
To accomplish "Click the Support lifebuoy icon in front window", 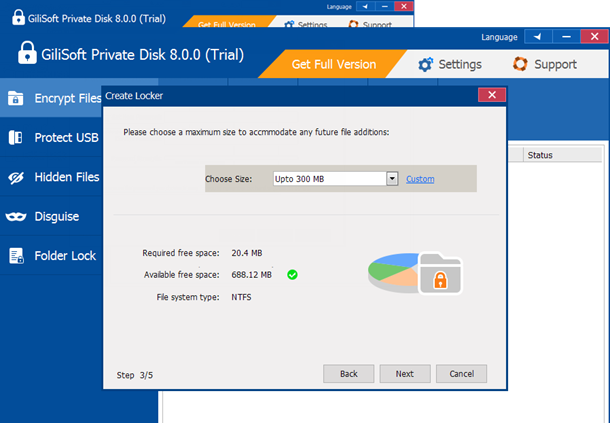I will pos(520,64).
